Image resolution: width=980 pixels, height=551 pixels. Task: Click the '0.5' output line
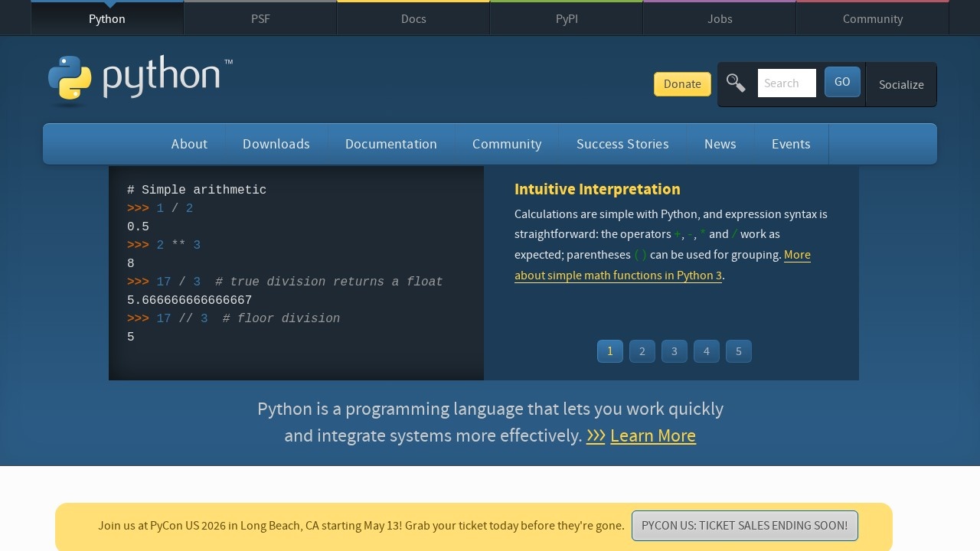[138, 227]
